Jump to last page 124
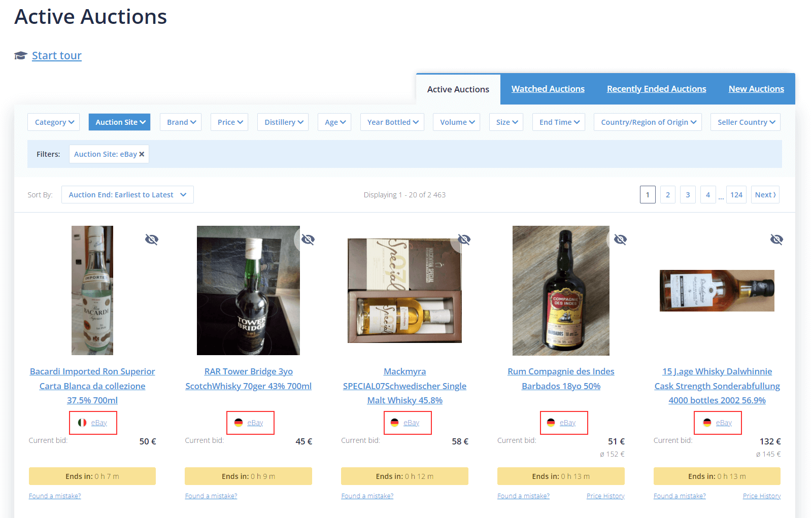The width and height of the screenshot is (812, 518). (736, 195)
